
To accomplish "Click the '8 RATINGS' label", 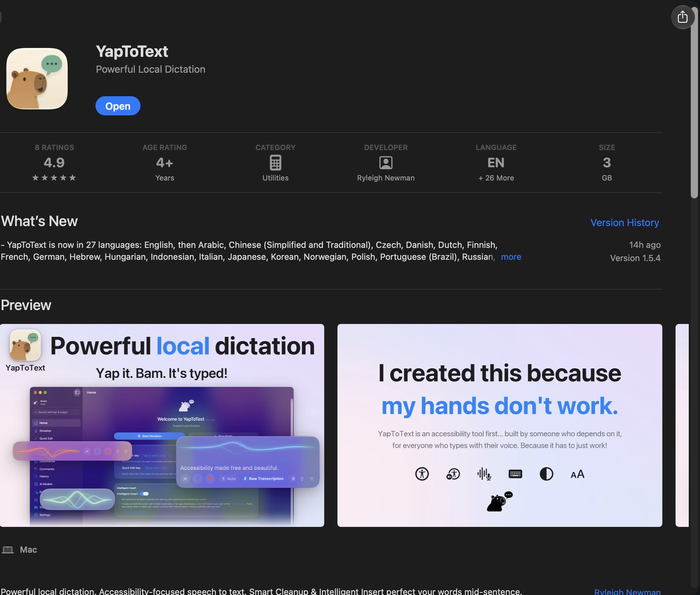I will click(54, 147).
